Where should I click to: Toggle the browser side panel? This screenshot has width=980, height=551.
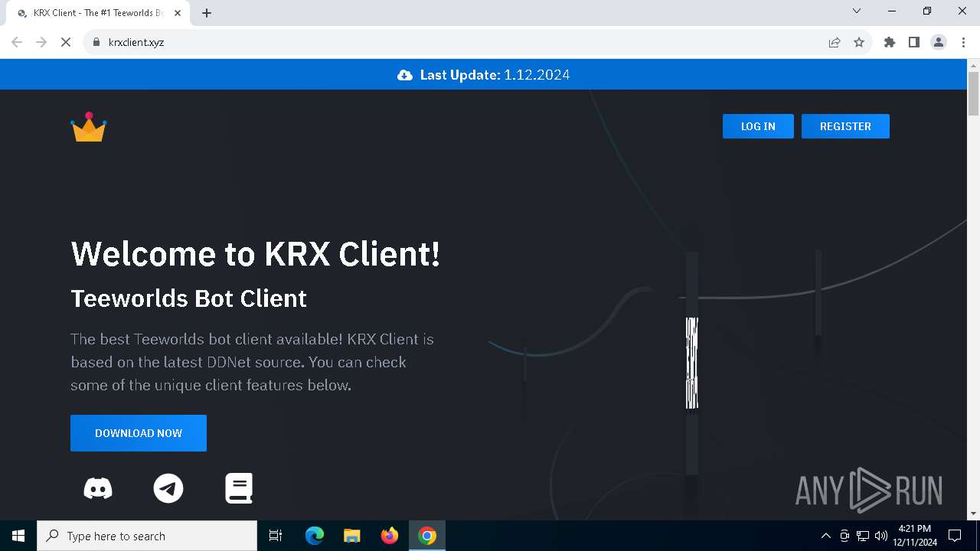pos(914,42)
